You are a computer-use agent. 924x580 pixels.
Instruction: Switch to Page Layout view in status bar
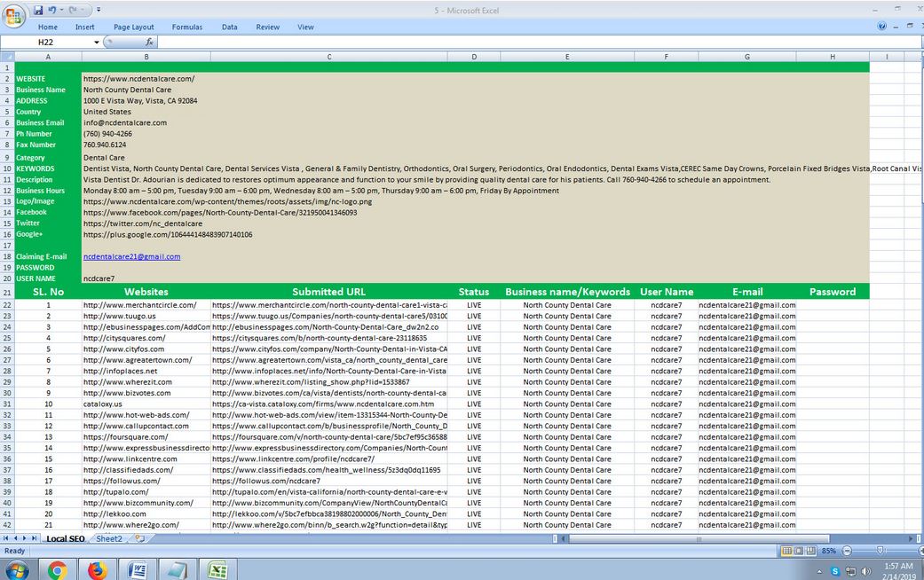[x=798, y=551]
